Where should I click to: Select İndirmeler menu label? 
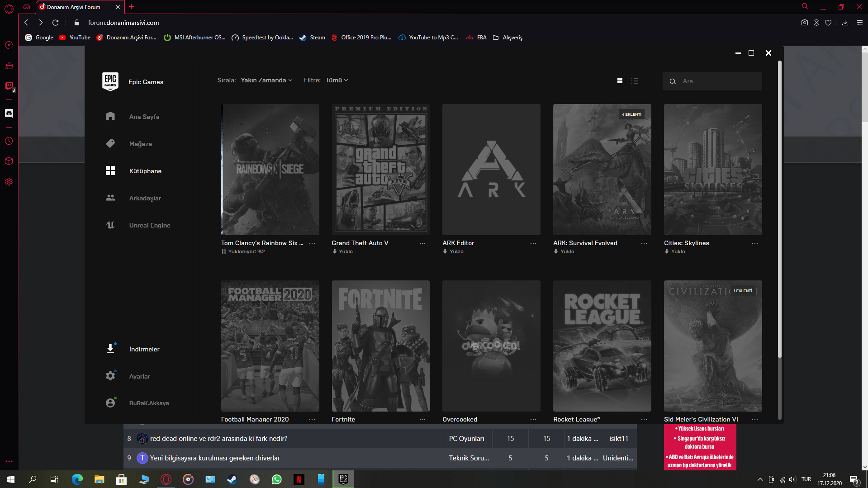tap(144, 349)
